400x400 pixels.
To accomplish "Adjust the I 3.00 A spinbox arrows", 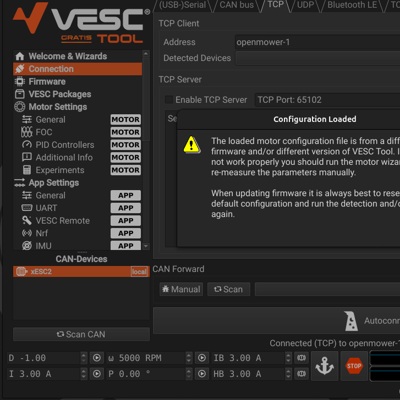I will [x=84, y=374].
